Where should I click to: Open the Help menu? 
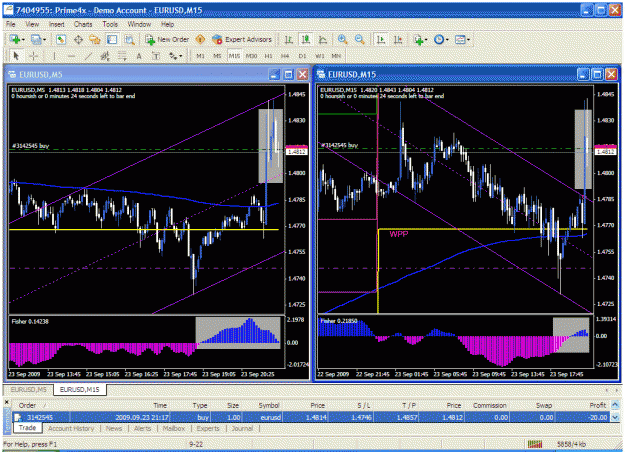(167, 24)
